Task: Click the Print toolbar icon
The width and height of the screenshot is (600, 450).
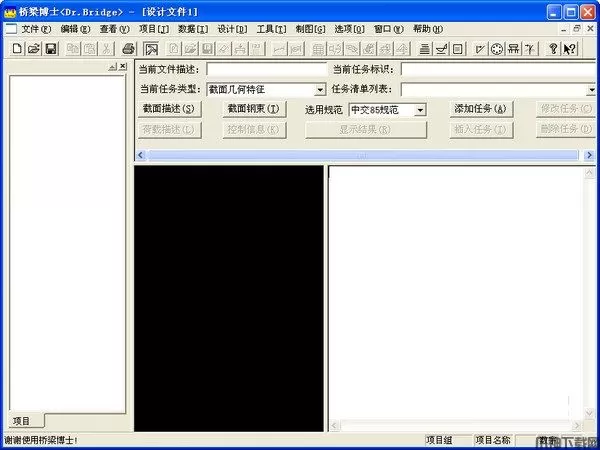Action: pyautogui.click(x=129, y=49)
